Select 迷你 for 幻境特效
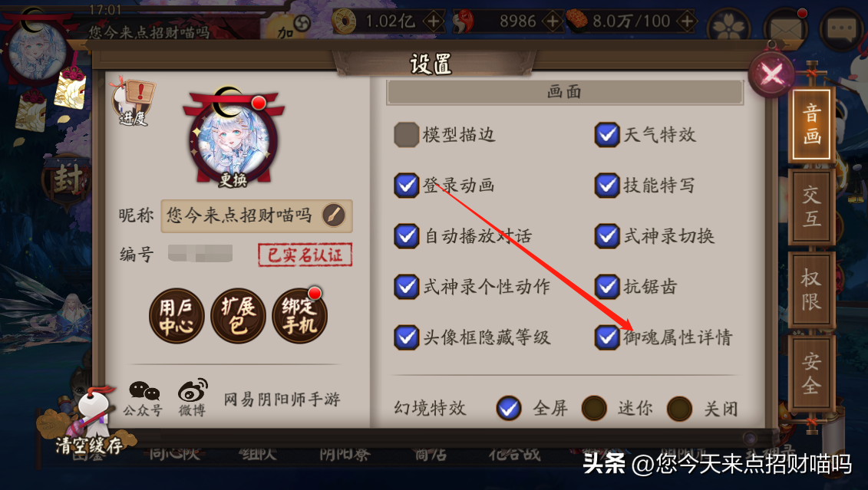The height and width of the screenshot is (490, 868). click(x=594, y=408)
